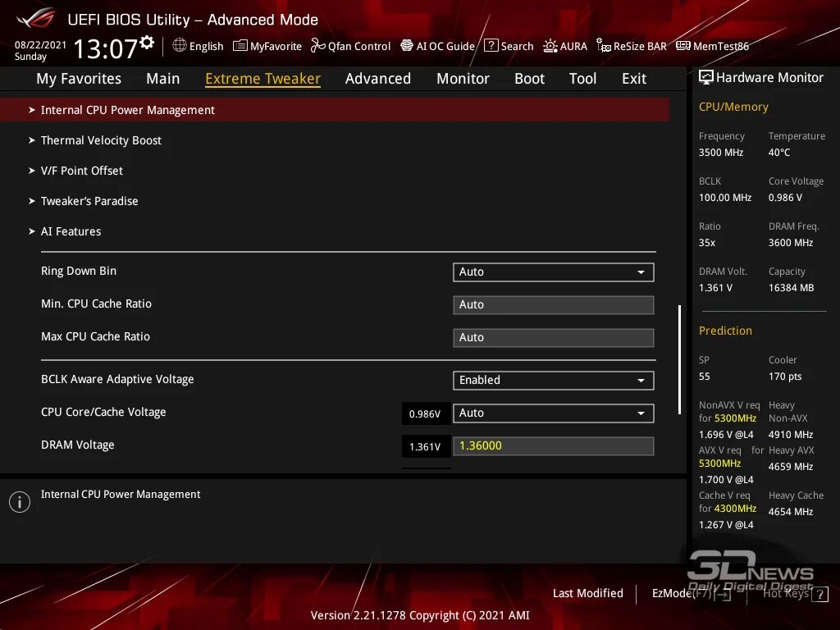Click the SP value 55

pyautogui.click(x=705, y=377)
